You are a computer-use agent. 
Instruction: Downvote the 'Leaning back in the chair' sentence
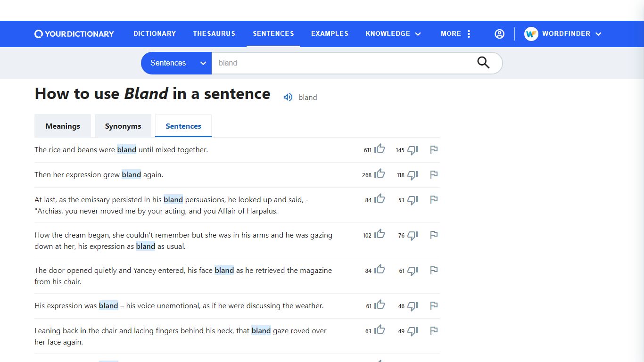pos(413,331)
